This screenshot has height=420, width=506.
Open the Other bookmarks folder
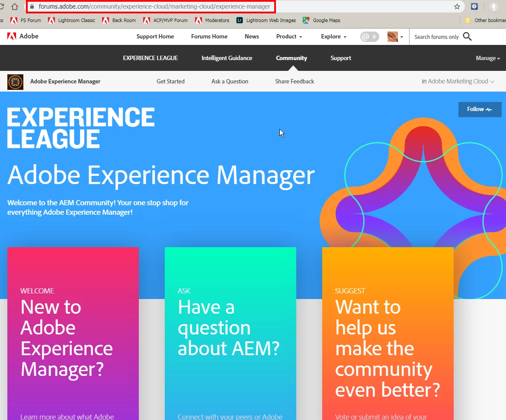[x=485, y=20]
